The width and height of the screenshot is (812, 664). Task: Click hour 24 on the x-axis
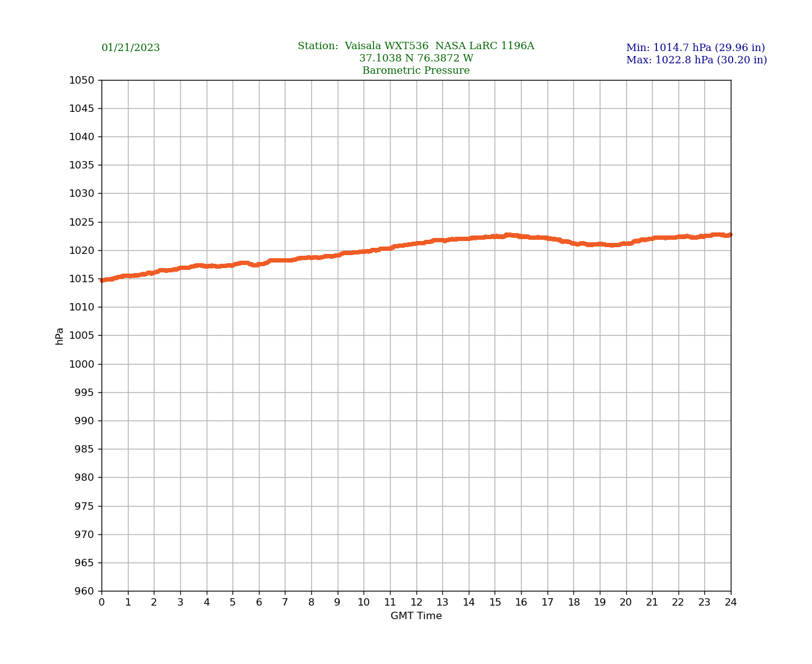coord(731,603)
